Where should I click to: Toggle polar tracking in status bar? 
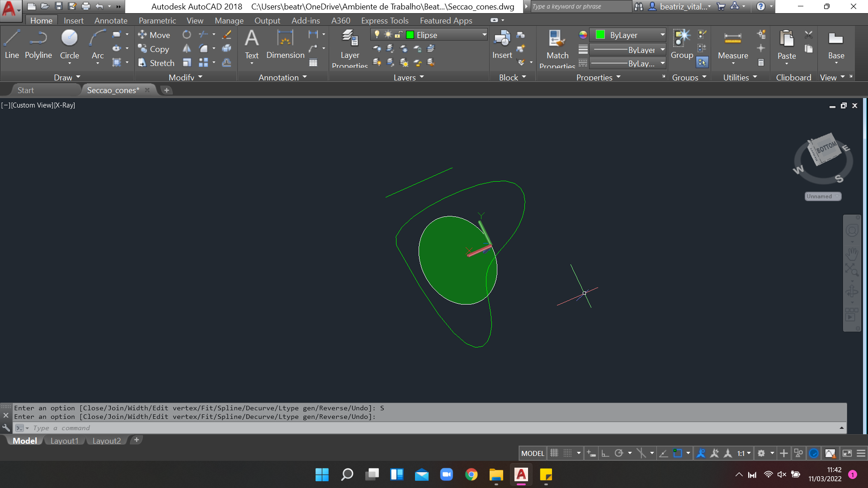(619, 453)
